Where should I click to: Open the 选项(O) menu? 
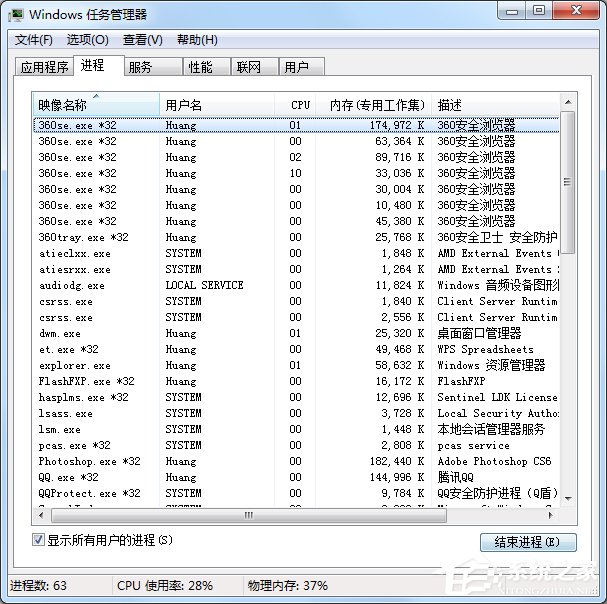(x=87, y=39)
